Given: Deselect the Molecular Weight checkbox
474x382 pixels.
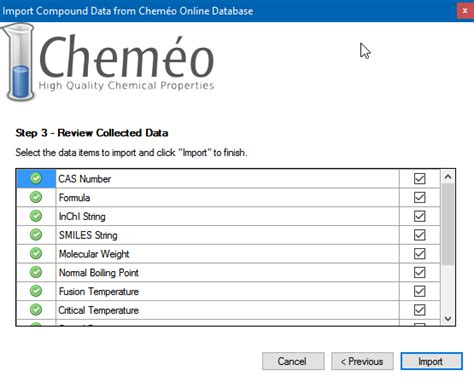Looking at the screenshot, I should pos(419,254).
